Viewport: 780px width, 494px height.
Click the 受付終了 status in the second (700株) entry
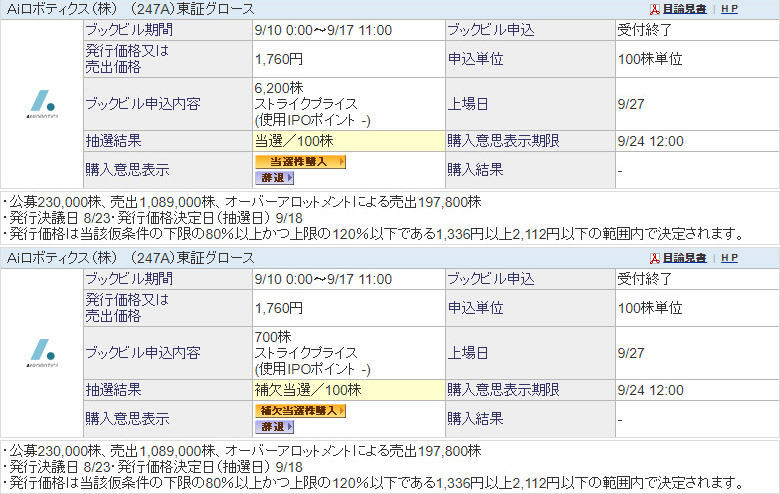point(645,279)
